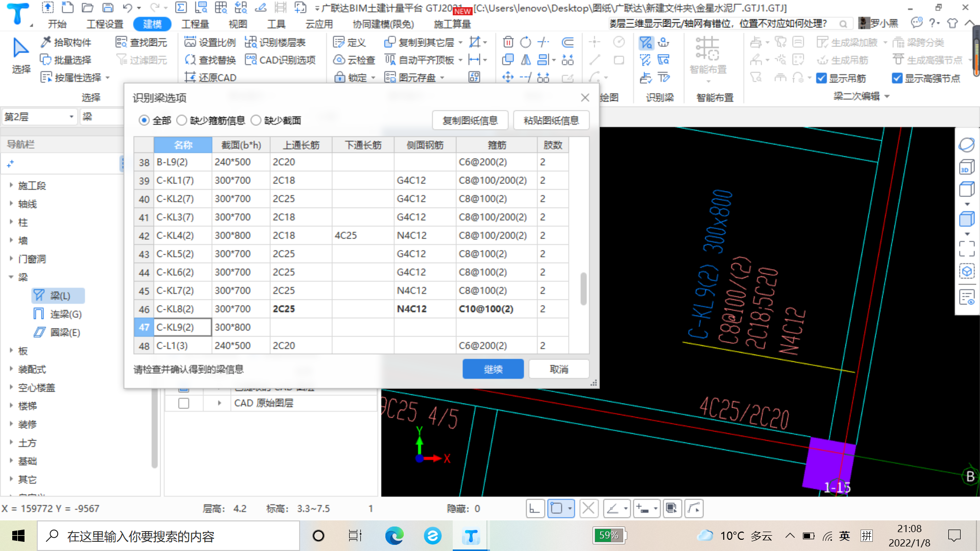Click the rotate tool icon
This screenshot has height=551, width=980.
[x=525, y=42]
